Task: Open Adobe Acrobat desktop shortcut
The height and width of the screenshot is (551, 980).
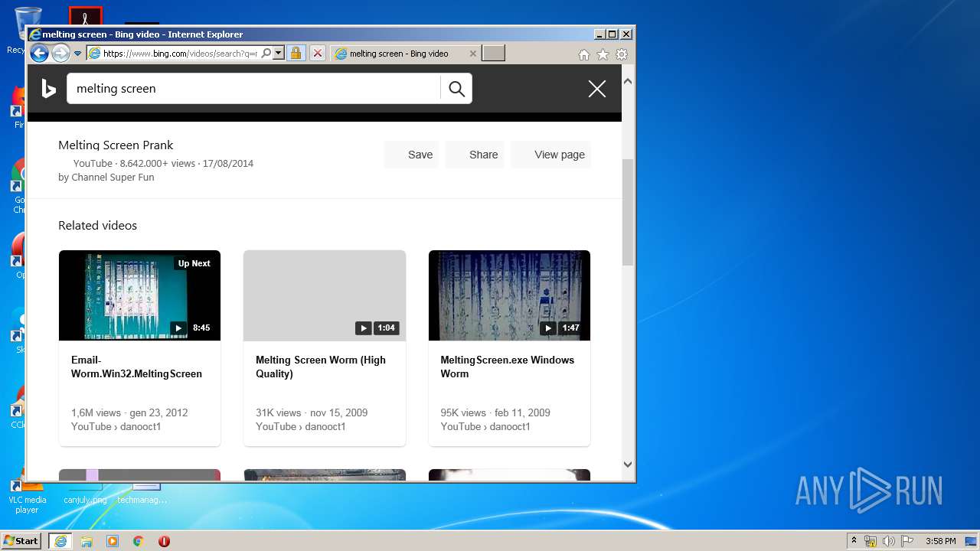Action: tap(85, 17)
